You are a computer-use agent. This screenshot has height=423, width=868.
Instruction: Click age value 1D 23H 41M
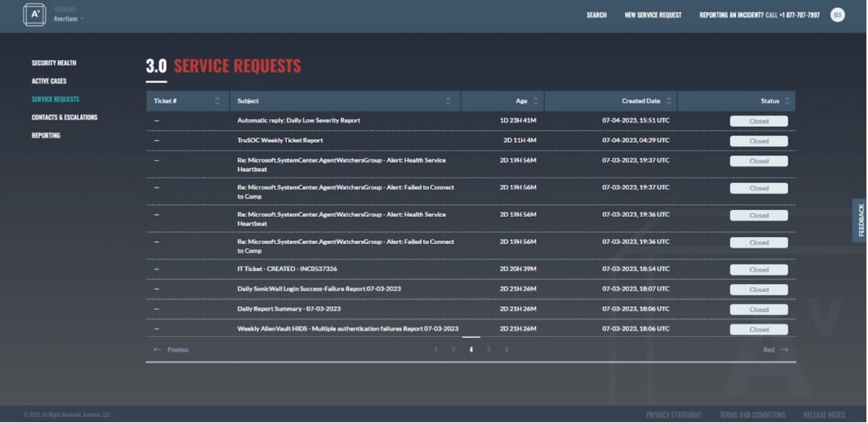518,121
